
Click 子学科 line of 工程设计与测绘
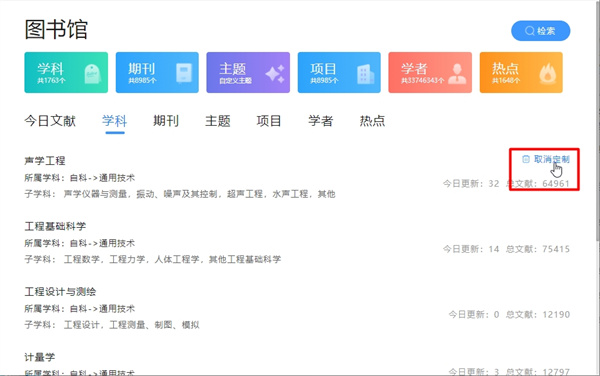tap(112, 325)
